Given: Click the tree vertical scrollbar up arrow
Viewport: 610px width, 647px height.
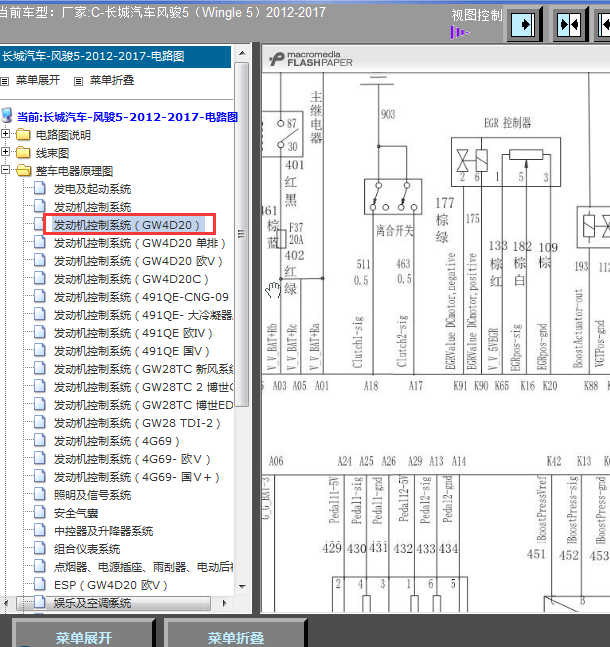Looking at the screenshot, I should 242,53.
